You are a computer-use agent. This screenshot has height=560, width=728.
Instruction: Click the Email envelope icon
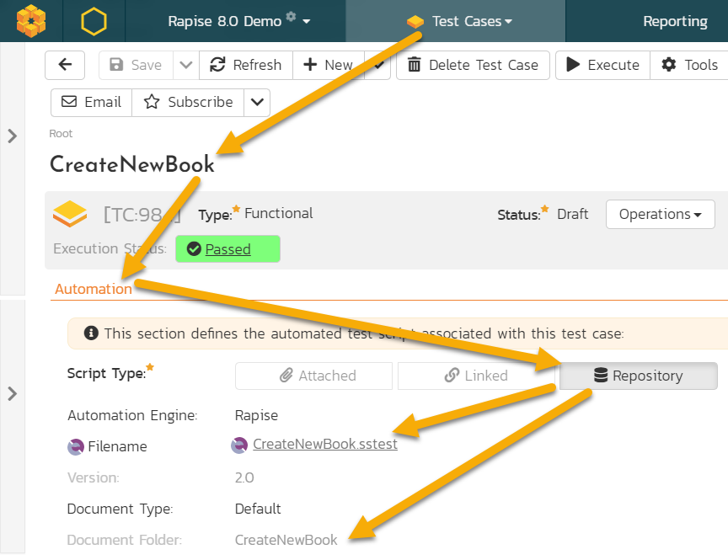tap(69, 102)
